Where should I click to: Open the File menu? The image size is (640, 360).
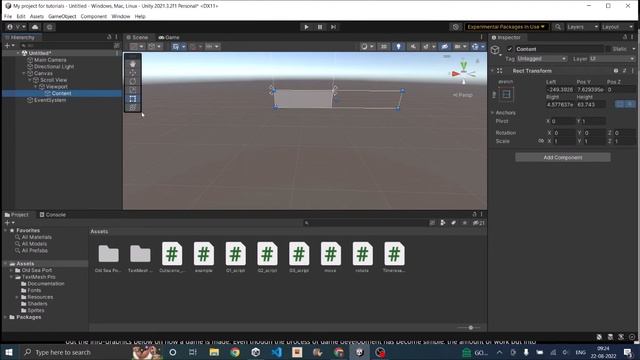pos(8,16)
